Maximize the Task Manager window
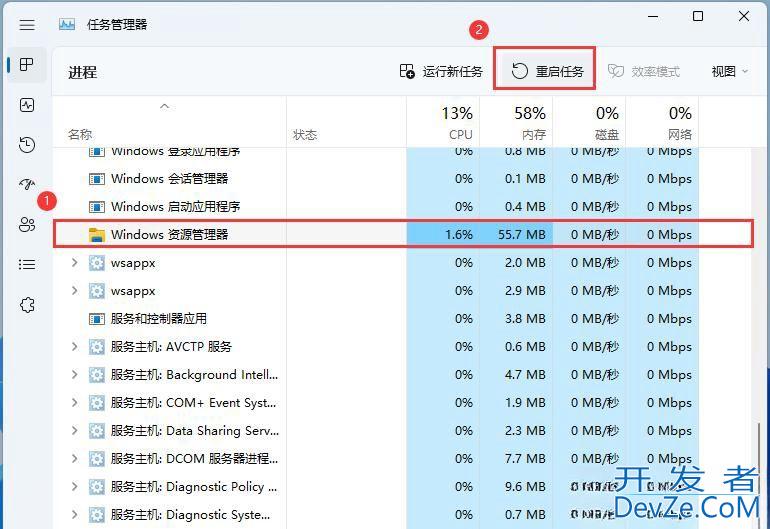 coord(698,16)
